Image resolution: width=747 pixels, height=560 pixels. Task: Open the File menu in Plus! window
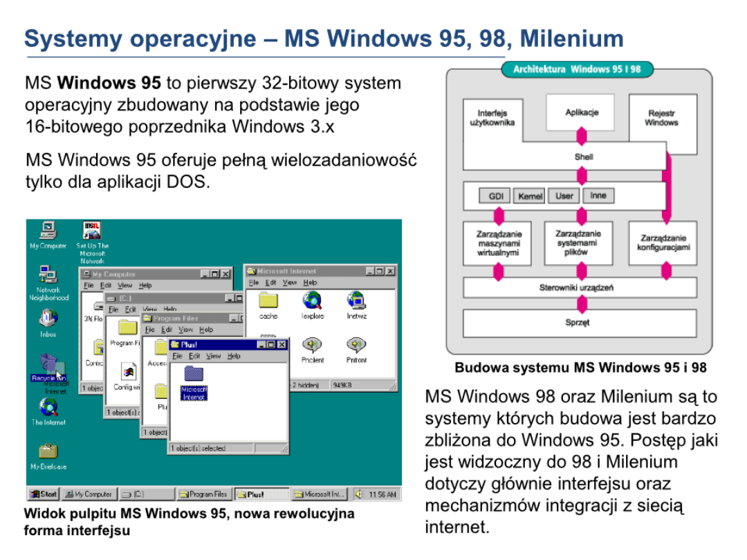pyautogui.click(x=177, y=356)
